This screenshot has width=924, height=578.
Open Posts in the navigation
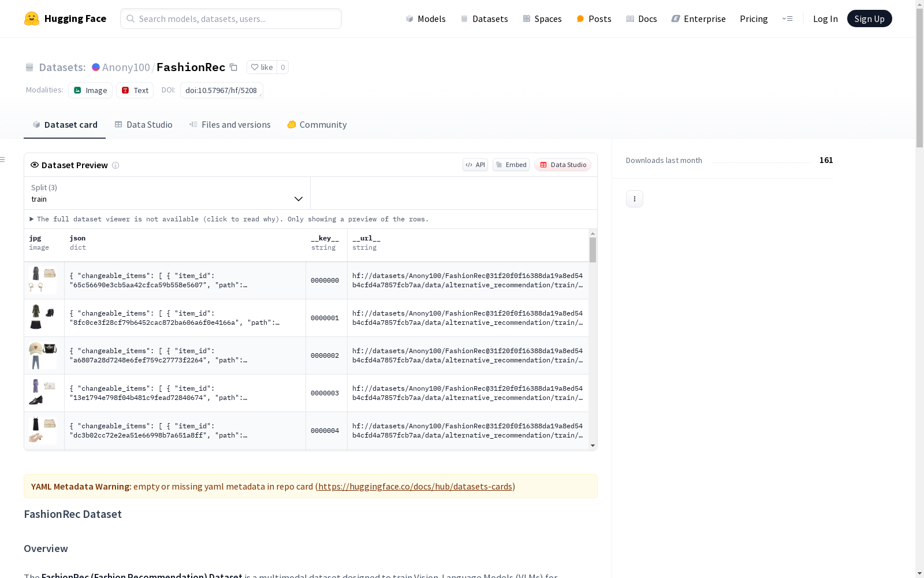coord(594,18)
